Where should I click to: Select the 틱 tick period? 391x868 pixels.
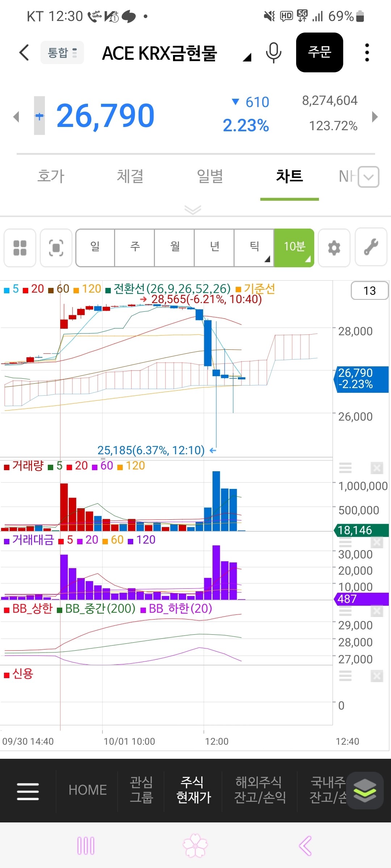(254, 248)
